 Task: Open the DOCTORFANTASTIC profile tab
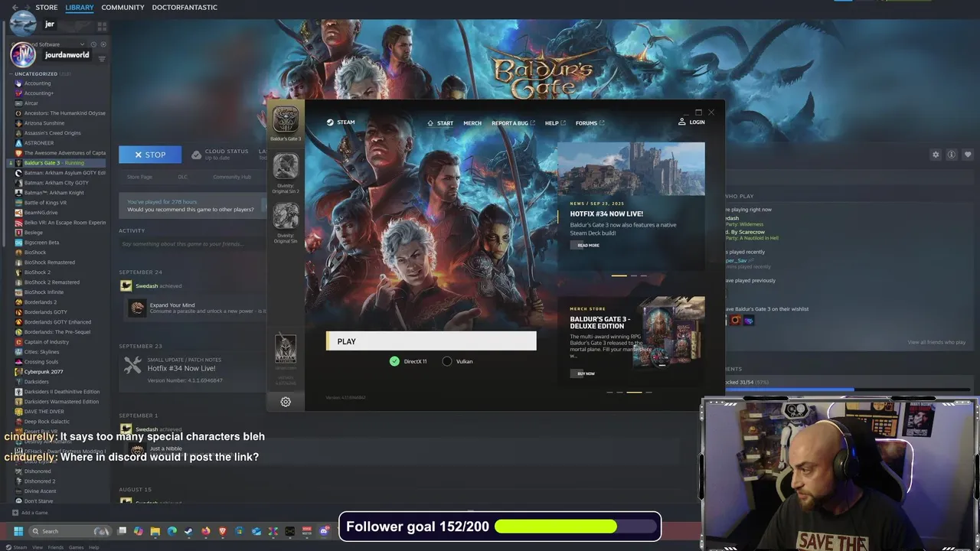[185, 7]
